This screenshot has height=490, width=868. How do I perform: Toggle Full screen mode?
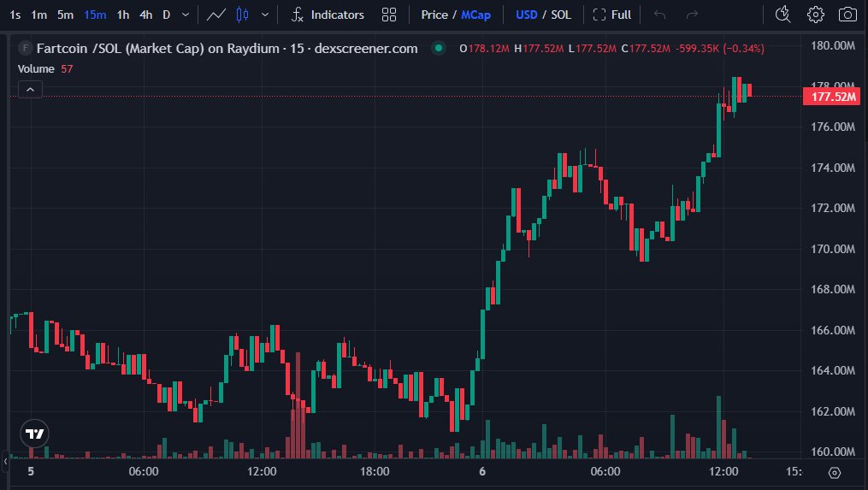tap(612, 15)
